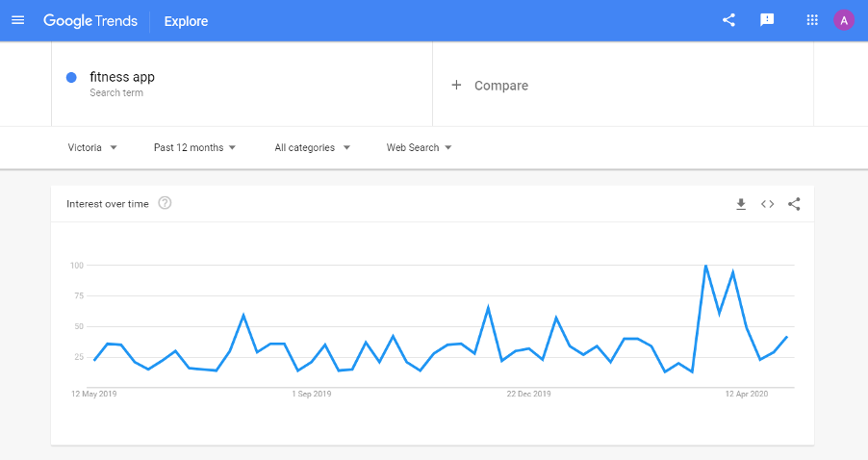Open the Google apps grid
The width and height of the screenshot is (868, 460).
coord(812,20)
